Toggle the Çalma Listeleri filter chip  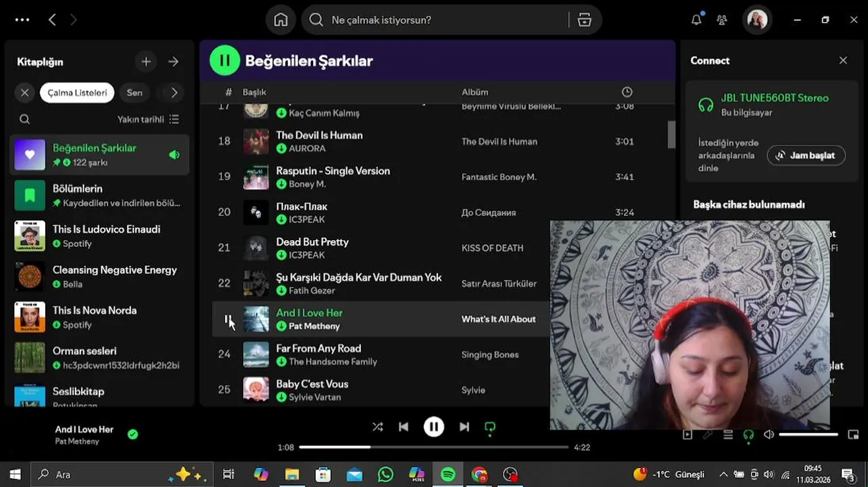(x=77, y=93)
